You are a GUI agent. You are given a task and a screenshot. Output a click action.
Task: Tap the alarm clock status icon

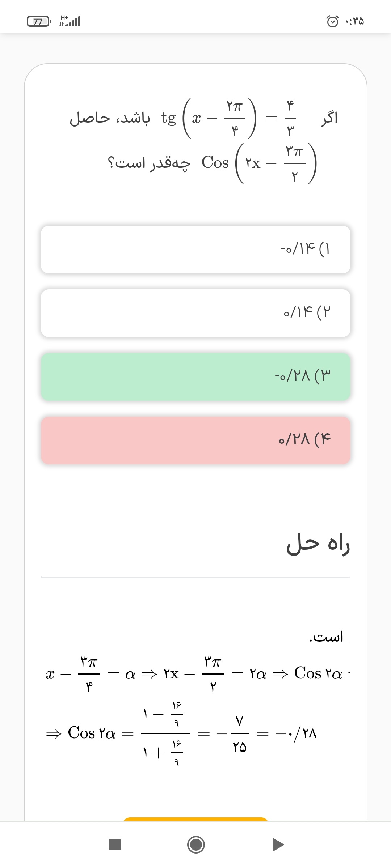[x=333, y=21]
